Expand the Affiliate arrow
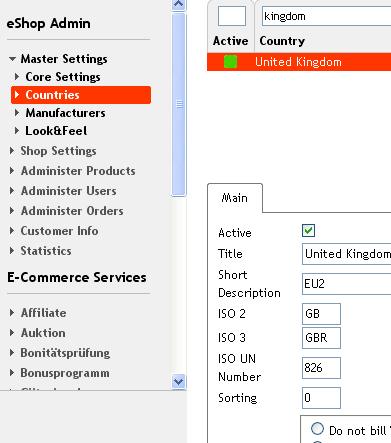 pyautogui.click(x=12, y=313)
